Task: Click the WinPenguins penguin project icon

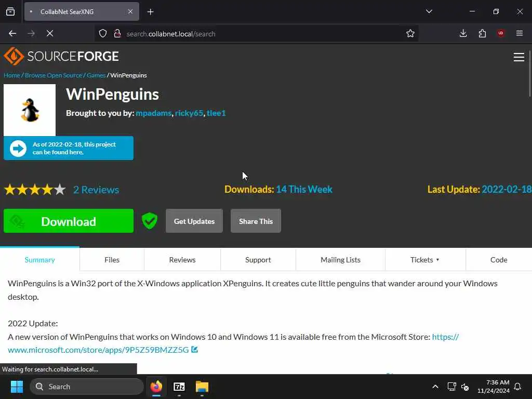Action: (x=30, y=110)
